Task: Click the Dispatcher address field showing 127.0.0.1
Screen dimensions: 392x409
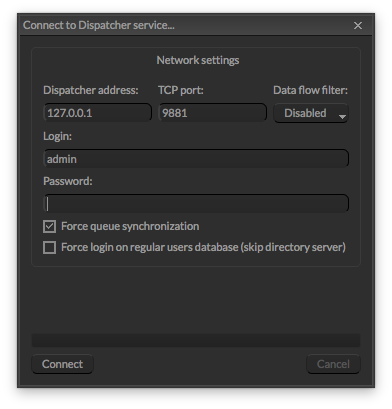Action: (98, 113)
